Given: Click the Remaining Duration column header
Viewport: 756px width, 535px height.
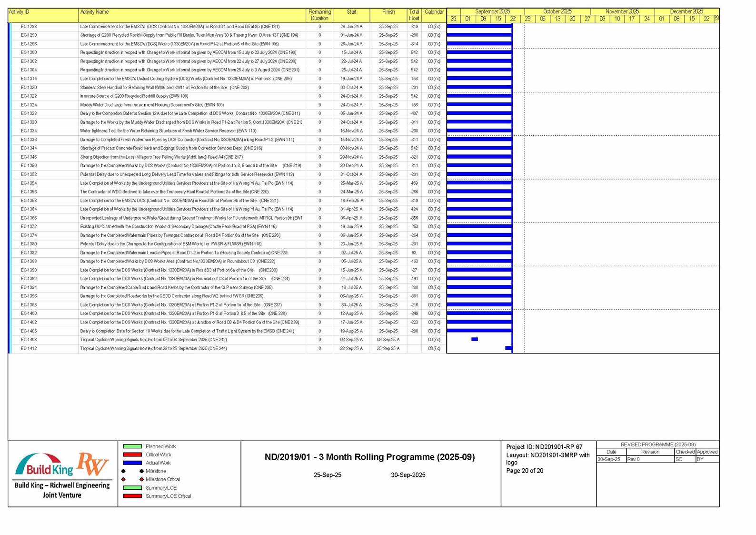Looking at the screenshot, I should click(319, 15).
